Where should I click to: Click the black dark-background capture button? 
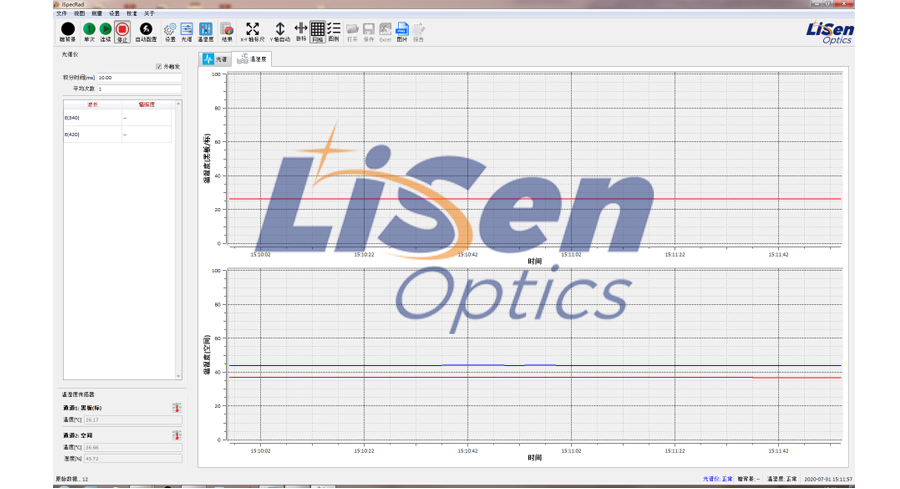(68, 32)
